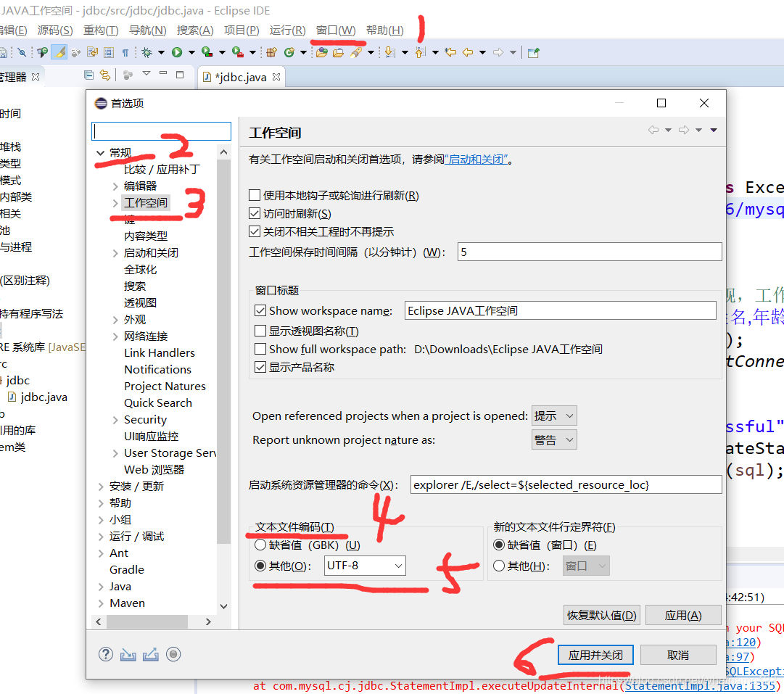The width and height of the screenshot is (784, 694).
Task: Open the Report unknown project nature dropdown
Action: 554,439
